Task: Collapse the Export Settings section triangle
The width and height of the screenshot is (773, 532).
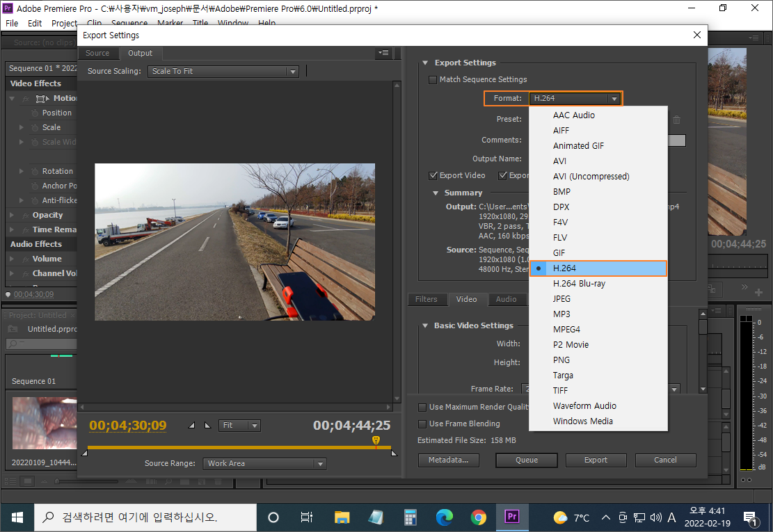Action: tap(425, 63)
